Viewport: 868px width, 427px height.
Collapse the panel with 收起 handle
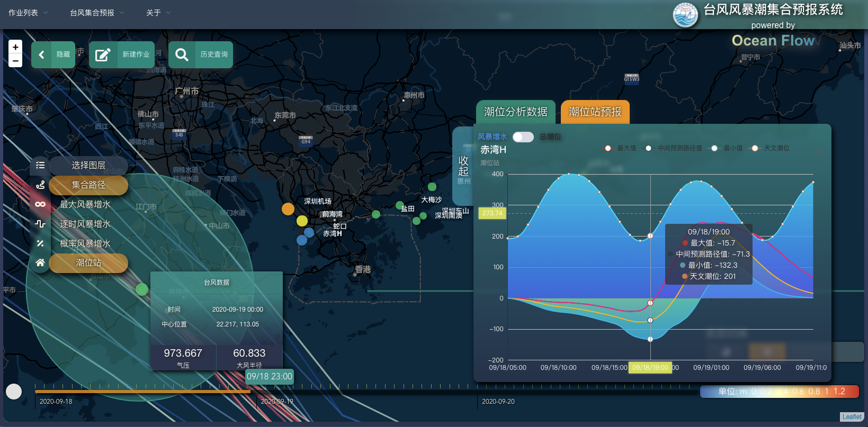[x=463, y=166]
